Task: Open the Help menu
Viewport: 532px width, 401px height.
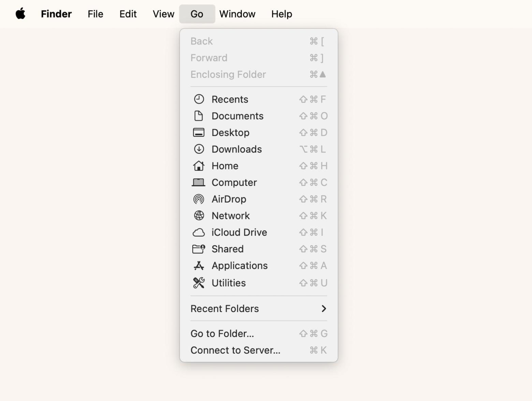Action: [282, 14]
